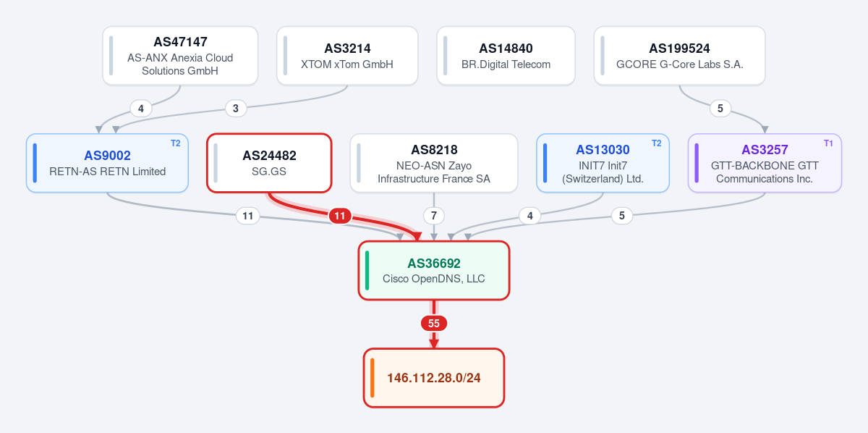This screenshot has height=433, width=868.
Task: Click the white 11 badge from AS9002
Action: (247, 216)
